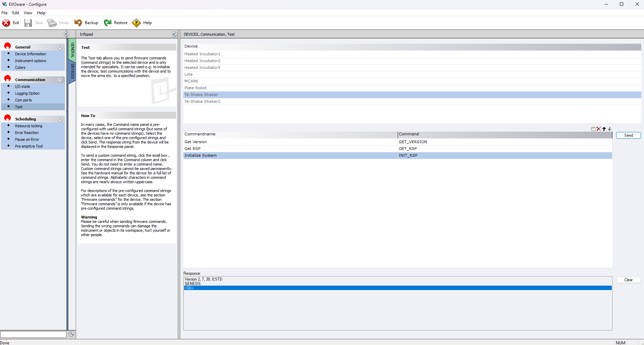Collapse the Infopad panel arrow
Screen dimensions: 644x345
(174, 34)
